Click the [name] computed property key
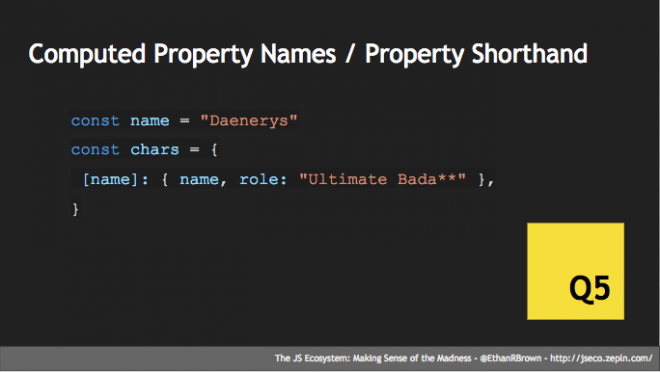Viewport: 660px width, 372px height. (x=110, y=179)
